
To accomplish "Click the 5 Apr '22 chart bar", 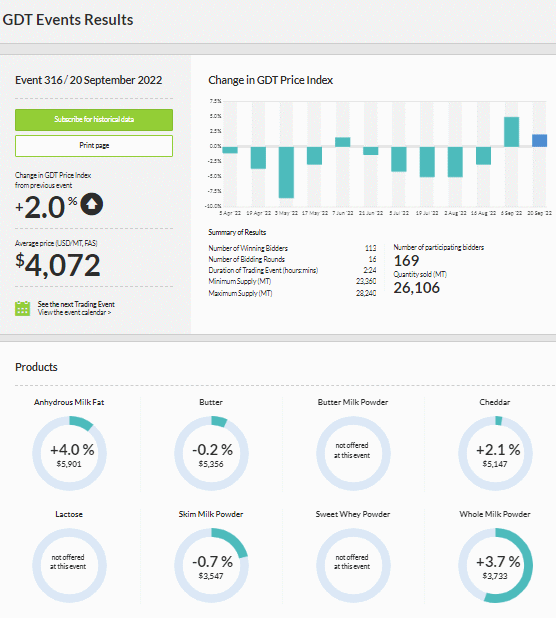I will 230,150.
